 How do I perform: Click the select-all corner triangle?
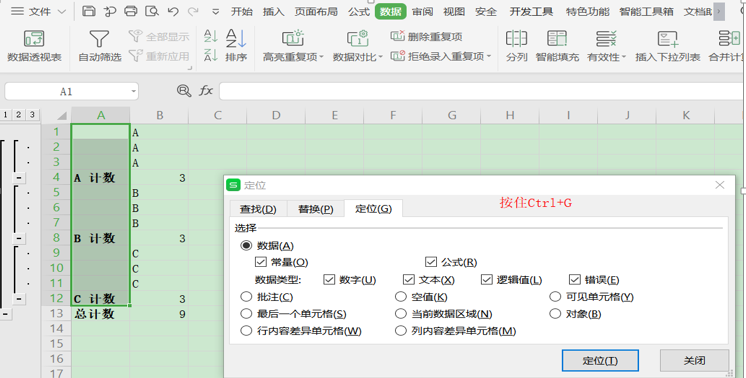[x=62, y=116]
